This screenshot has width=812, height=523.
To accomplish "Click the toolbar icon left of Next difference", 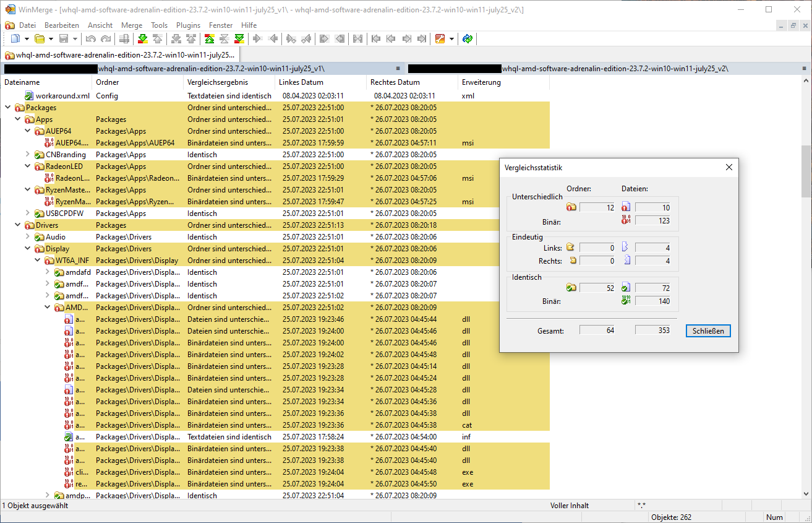I will pos(124,39).
